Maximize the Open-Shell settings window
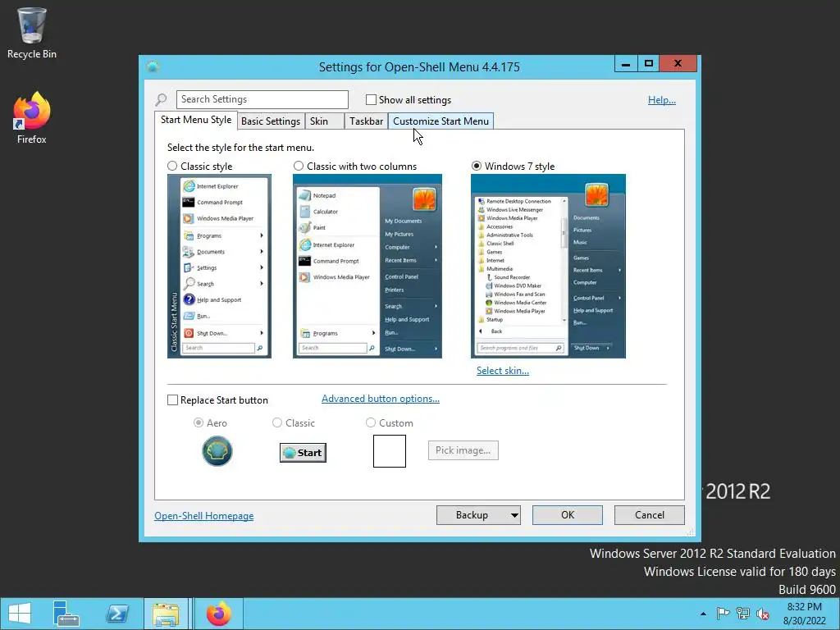Screen dimensions: 840x630 648,64
